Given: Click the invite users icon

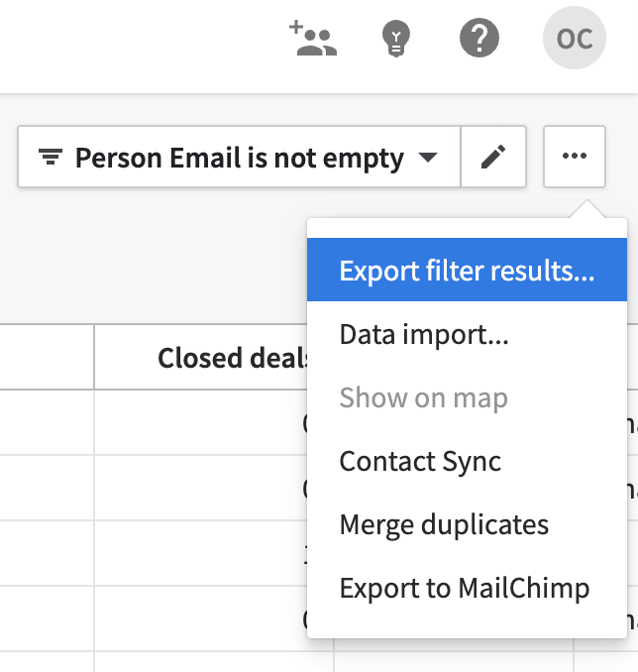Looking at the screenshot, I should point(313,39).
